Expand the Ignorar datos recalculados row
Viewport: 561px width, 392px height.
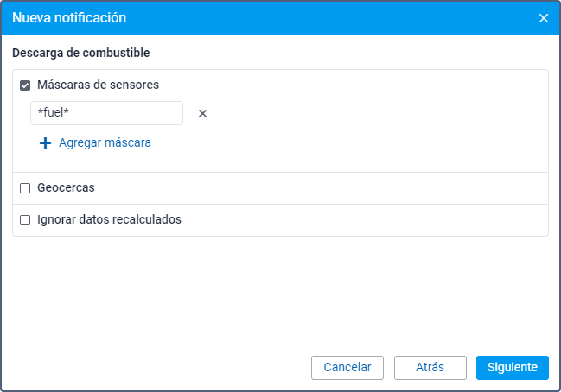[363, 220]
